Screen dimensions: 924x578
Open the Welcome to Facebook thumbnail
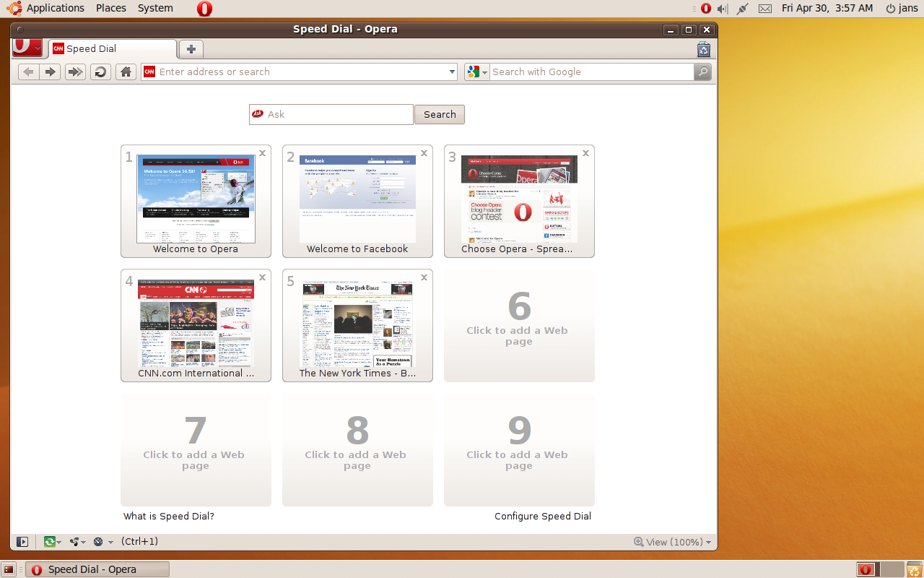357,199
